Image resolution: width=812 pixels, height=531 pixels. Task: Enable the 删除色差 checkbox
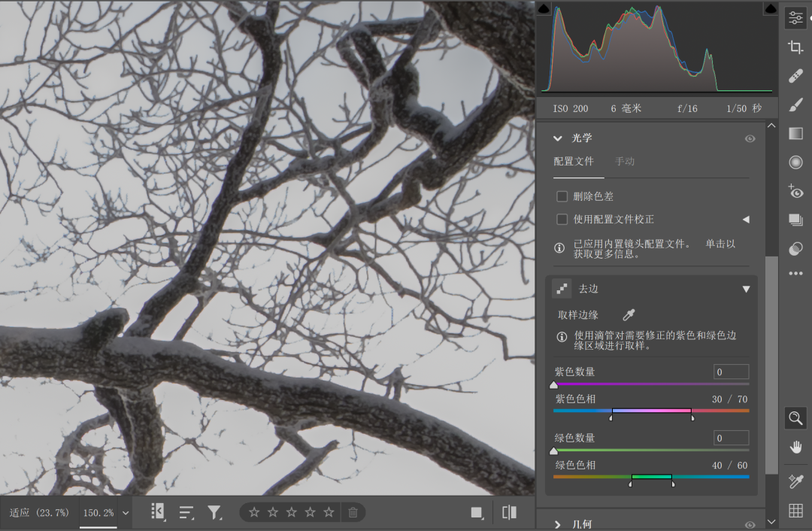[562, 196]
